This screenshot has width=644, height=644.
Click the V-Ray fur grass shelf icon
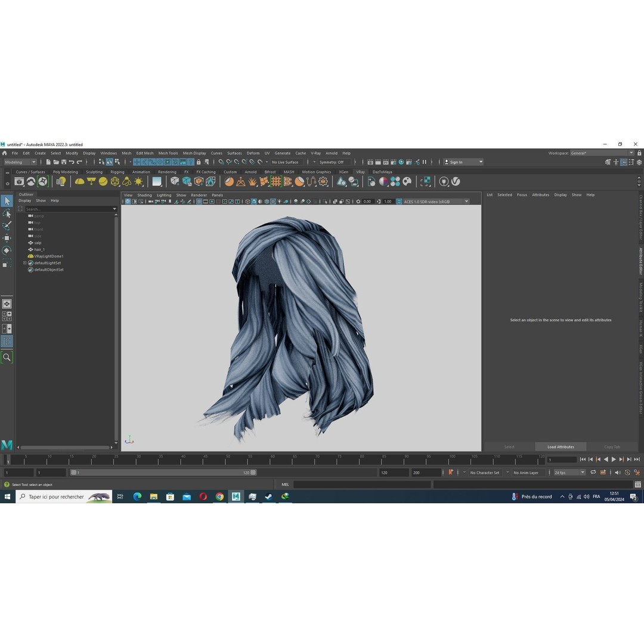[252, 181]
